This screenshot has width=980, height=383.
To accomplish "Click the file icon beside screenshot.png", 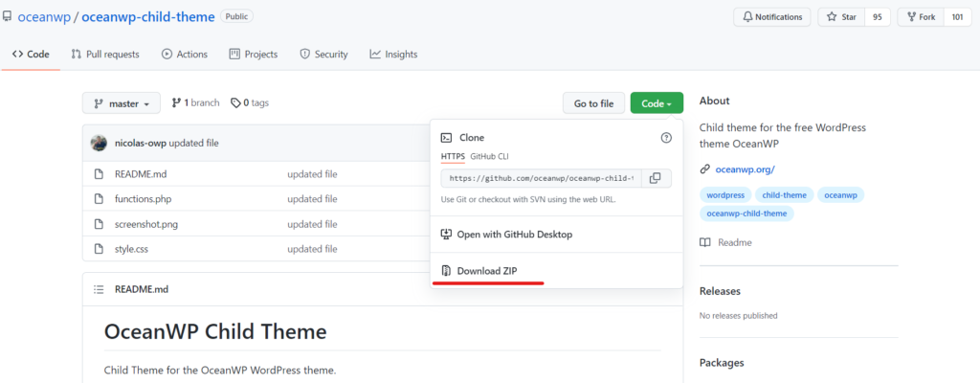I will click(x=99, y=224).
